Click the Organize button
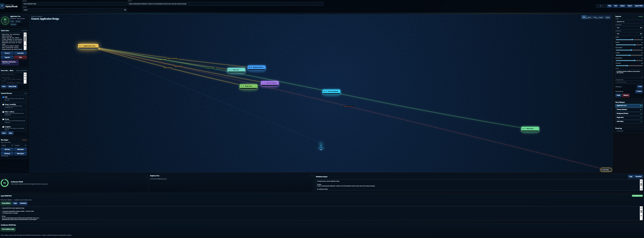The width and height of the screenshot is (644, 238). click(x=7, y=57)
